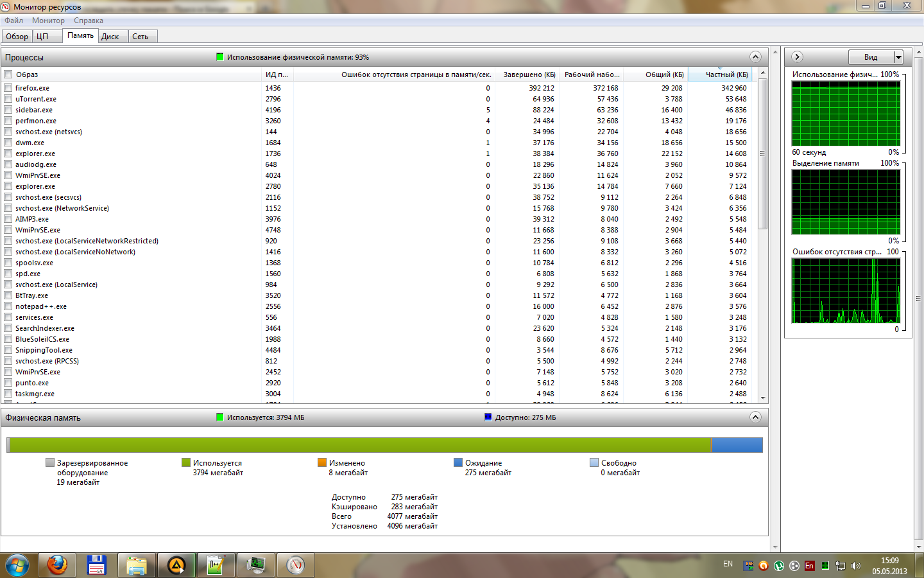924x578 pixels.
Task: Sort by the ИД п... column header
Action: point(277,74)
